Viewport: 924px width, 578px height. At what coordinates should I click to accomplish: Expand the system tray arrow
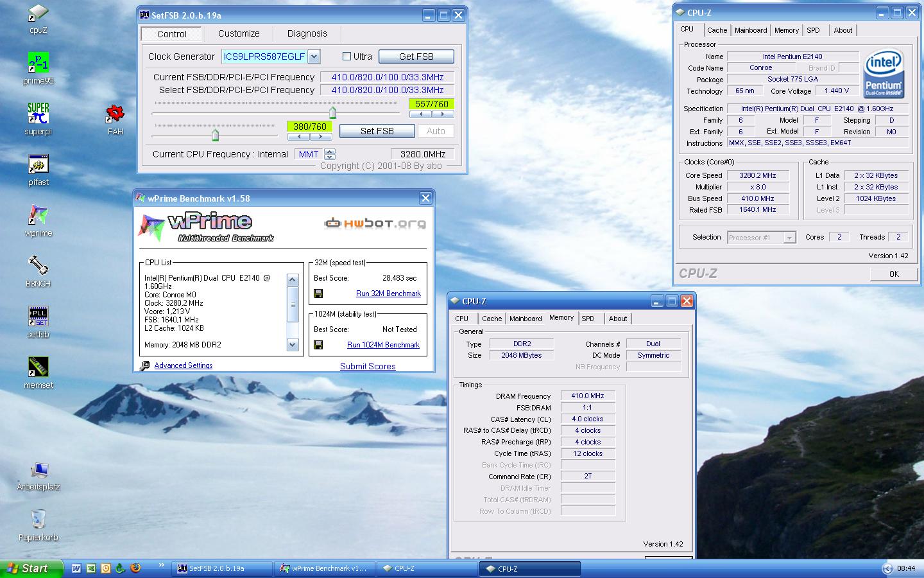pyautogui.click(x=887, y=568)
